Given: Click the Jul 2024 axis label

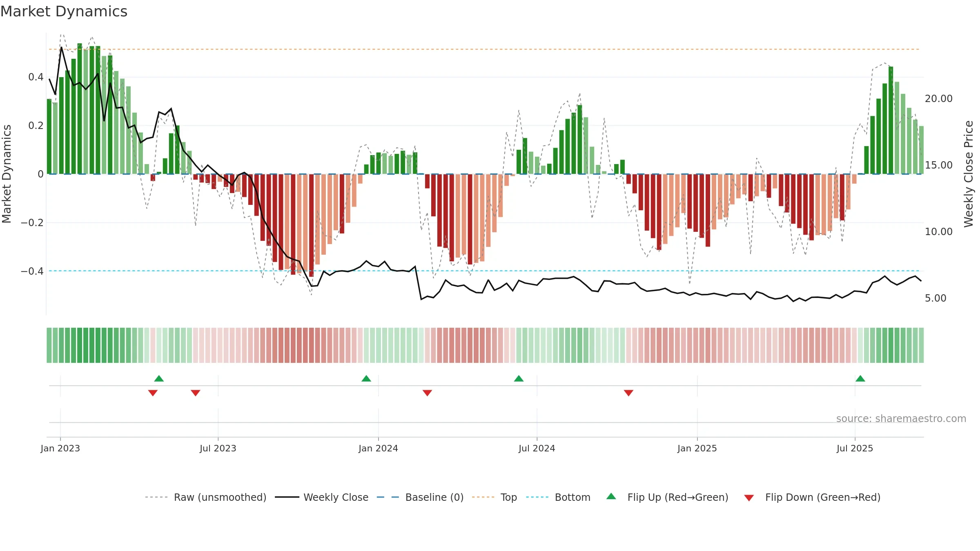Looking at the screenshot, I should point(537,448).
